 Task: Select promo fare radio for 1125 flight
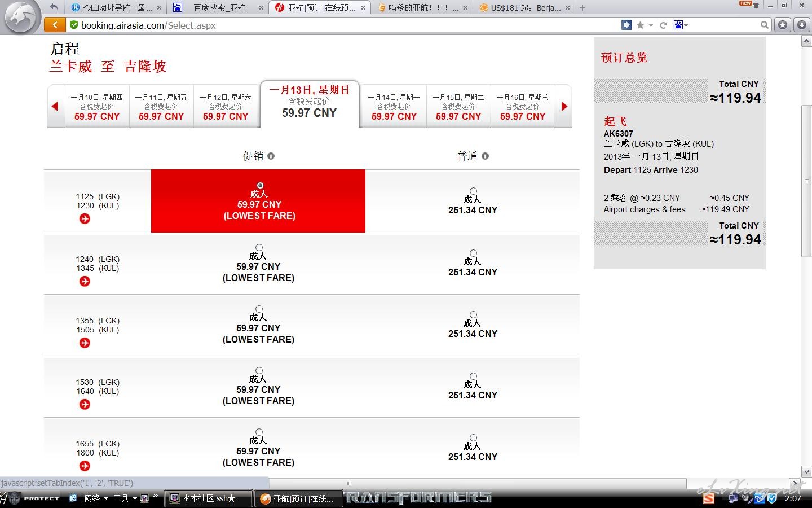tap(260, 185)
